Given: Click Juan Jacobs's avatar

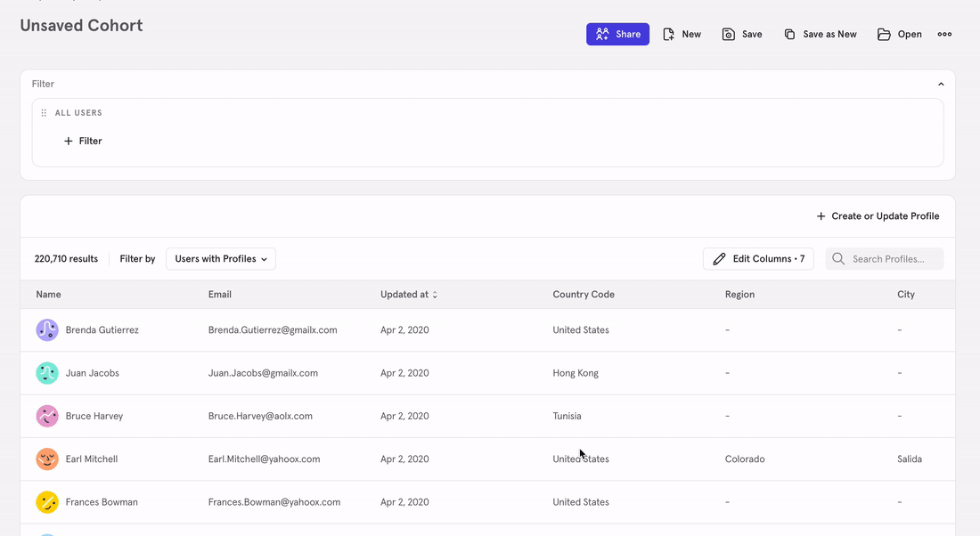Looking at the screenshot, I should pos(47,372).
